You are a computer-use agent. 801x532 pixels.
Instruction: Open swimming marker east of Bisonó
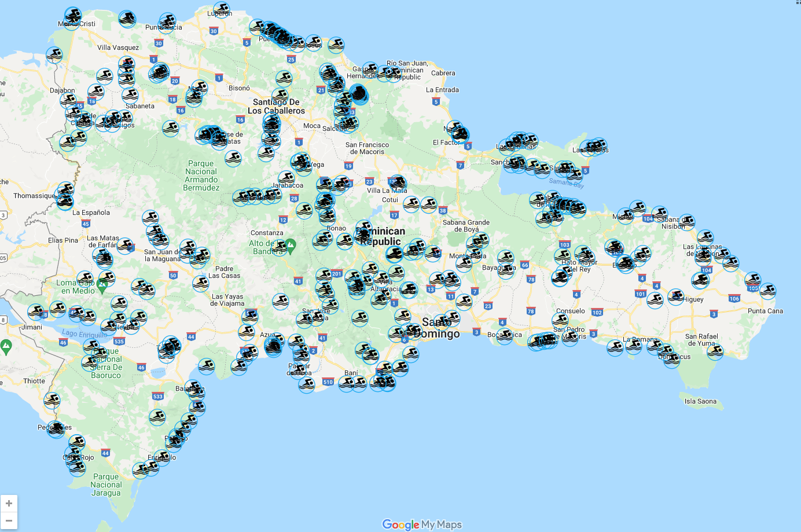[284, 78]
